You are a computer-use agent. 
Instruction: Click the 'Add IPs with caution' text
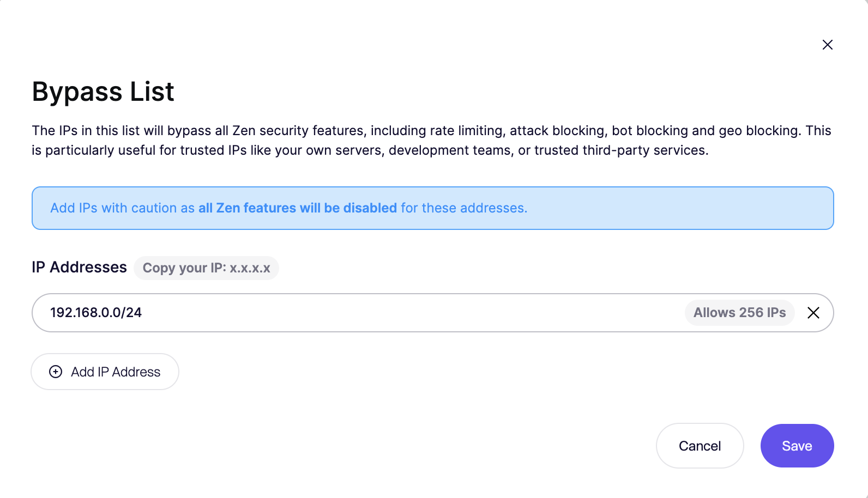pyautogui.click(x=113, y=208)
